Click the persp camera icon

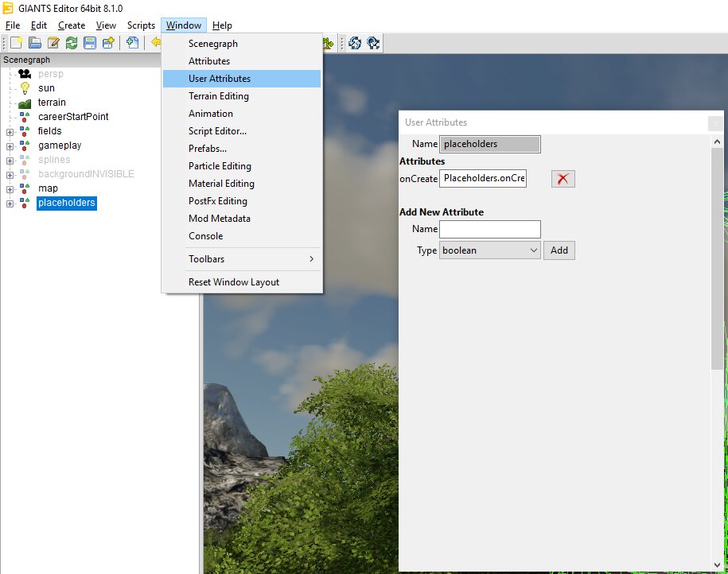(25, 74)
